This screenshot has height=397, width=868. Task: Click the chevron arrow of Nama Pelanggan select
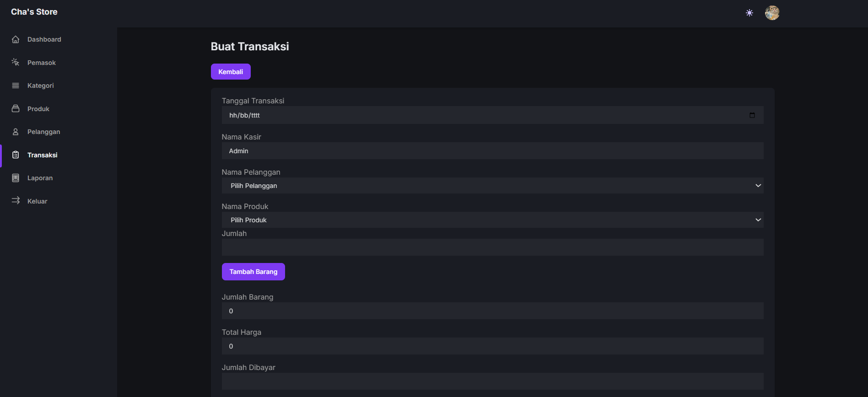(758, 186)
